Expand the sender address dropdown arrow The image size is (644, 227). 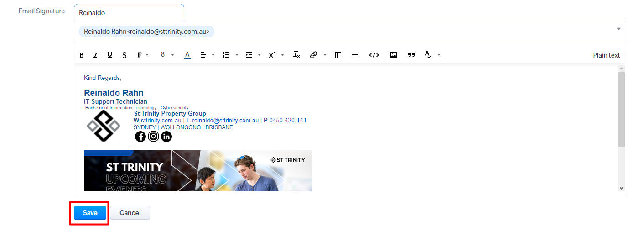(619, 29)
